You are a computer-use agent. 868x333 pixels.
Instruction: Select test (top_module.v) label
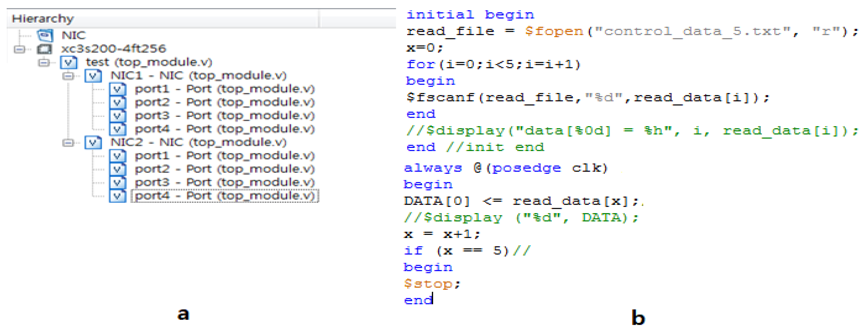tap(149, 62)
